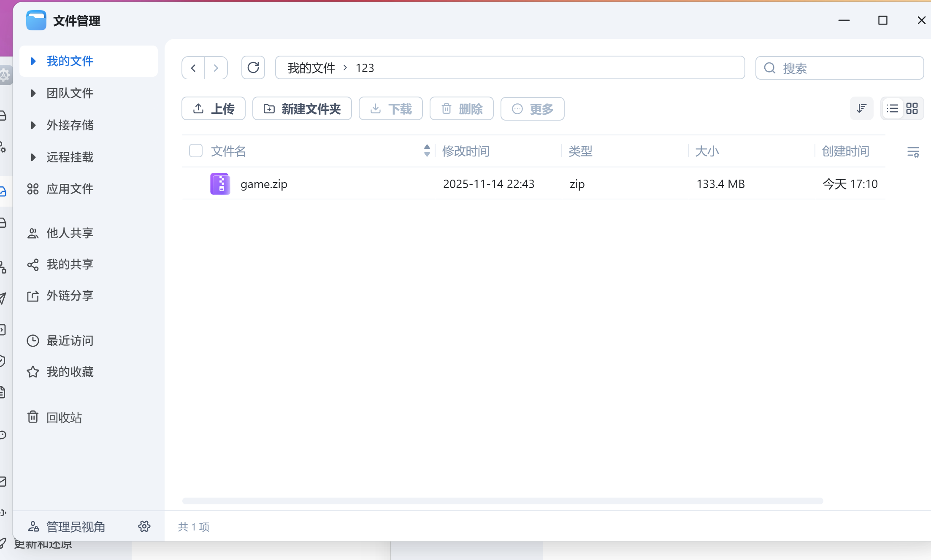Open column settings icon in table header
The height and width of the screenshot is (560, 931).
[913, 151]
